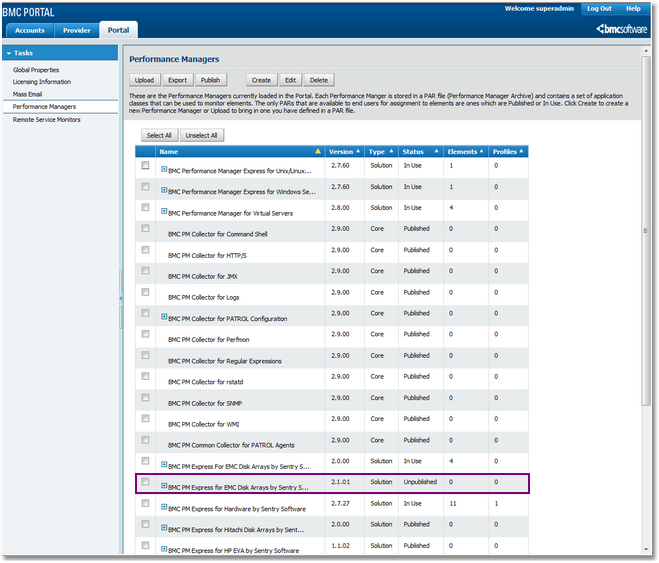
Task: Check box for Express for Hardware by Sentry
Action: [x=145, y=502]
